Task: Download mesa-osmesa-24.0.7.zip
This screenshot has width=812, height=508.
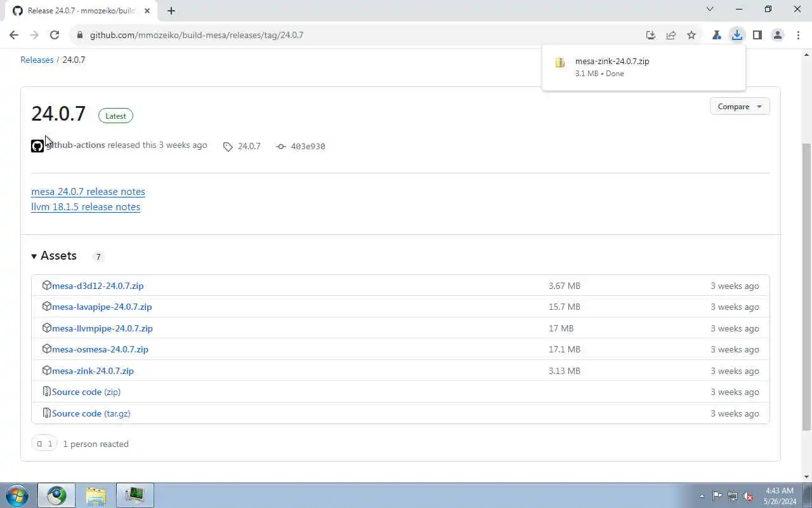Action: point(100,349)
